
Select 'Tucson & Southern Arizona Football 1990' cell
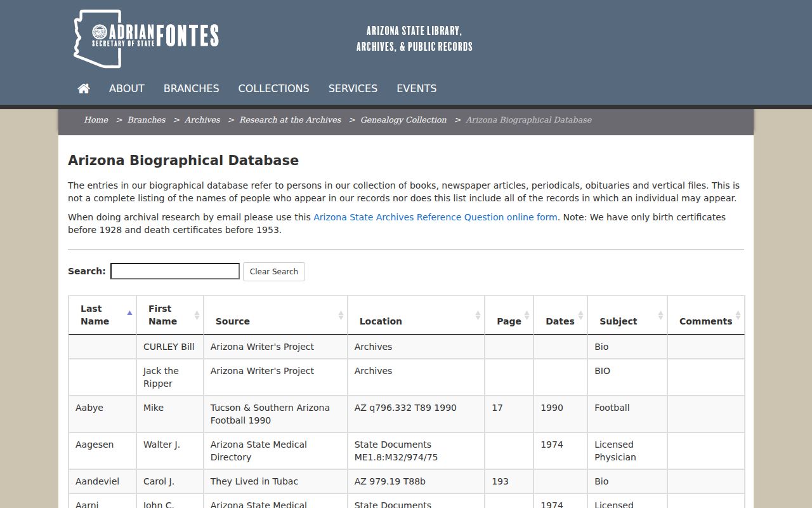coord(276,414)
